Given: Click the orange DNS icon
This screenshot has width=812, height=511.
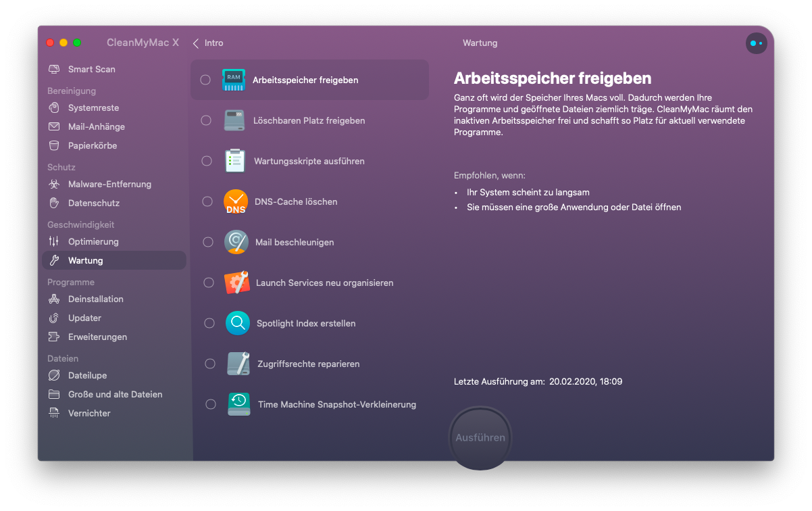Looking at the screenshot, I should pyautogui.click(x=236, y=201).
